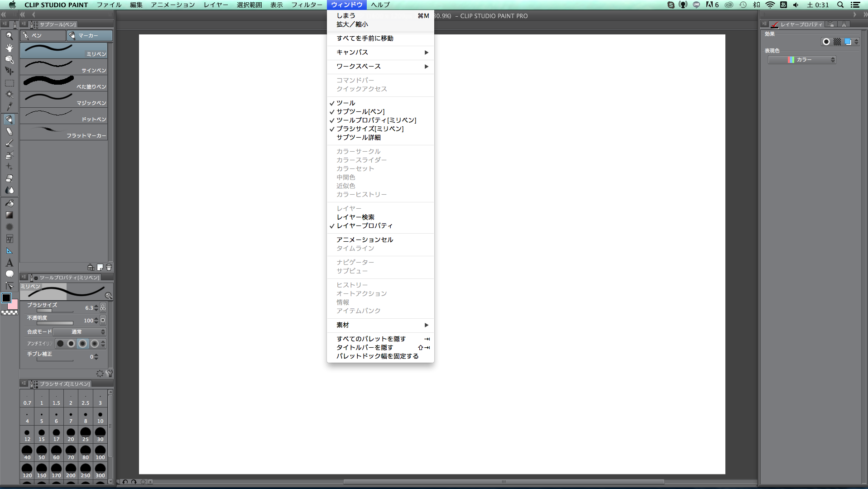Select the Airbrush tool
Image resolution: width=868 pixels, height=489 pixels.
9,155
